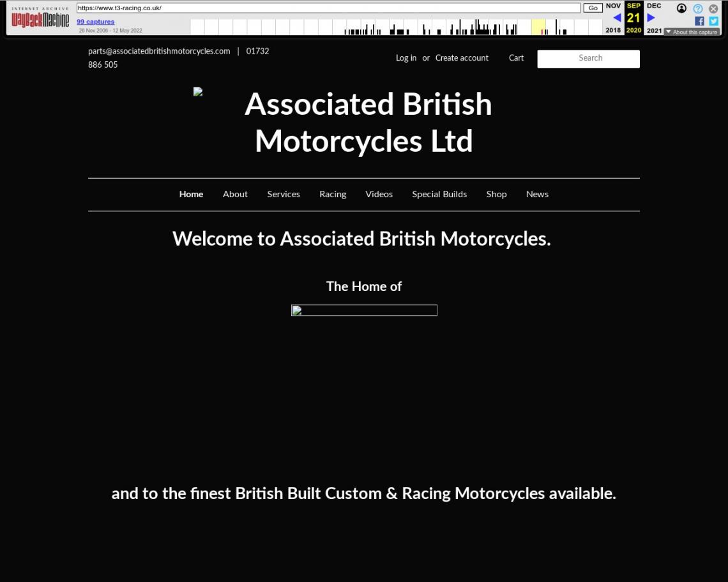Screen dimensions: 728x582
Task: Click the site Search field
Action: tap(588, 59)
